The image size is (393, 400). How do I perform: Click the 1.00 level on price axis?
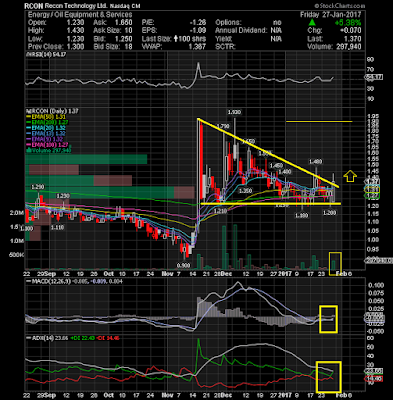click(373, 240)
